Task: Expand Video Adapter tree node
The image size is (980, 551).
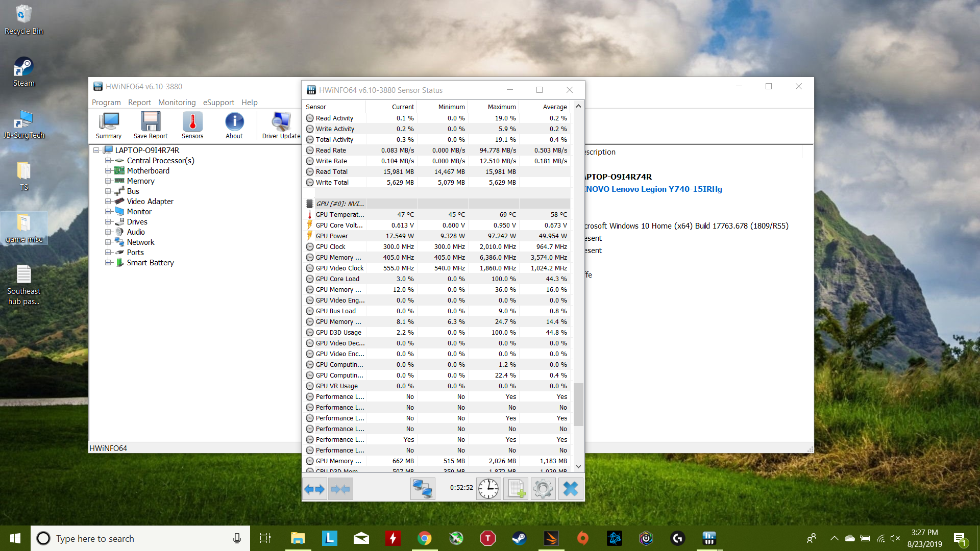Action: 108,201
